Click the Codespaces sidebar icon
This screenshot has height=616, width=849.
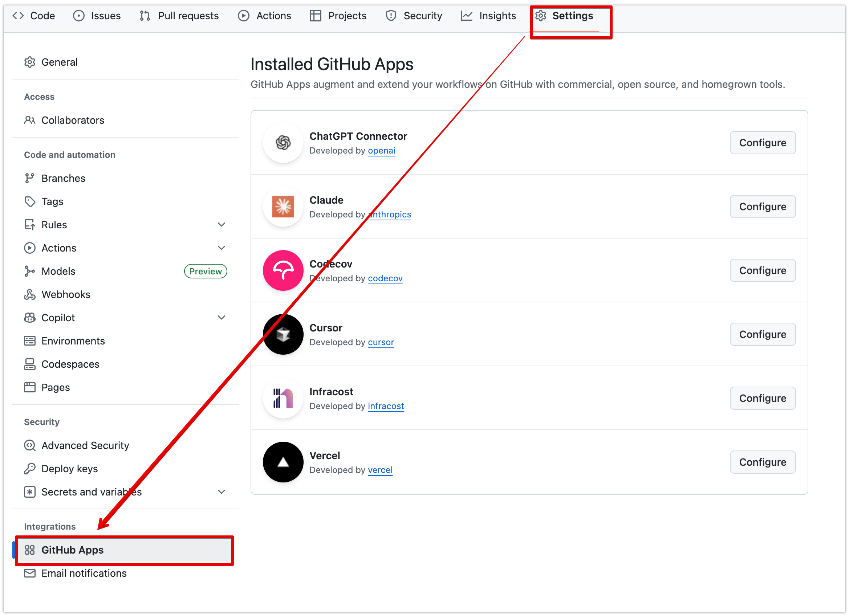click(x=29, y=364)
